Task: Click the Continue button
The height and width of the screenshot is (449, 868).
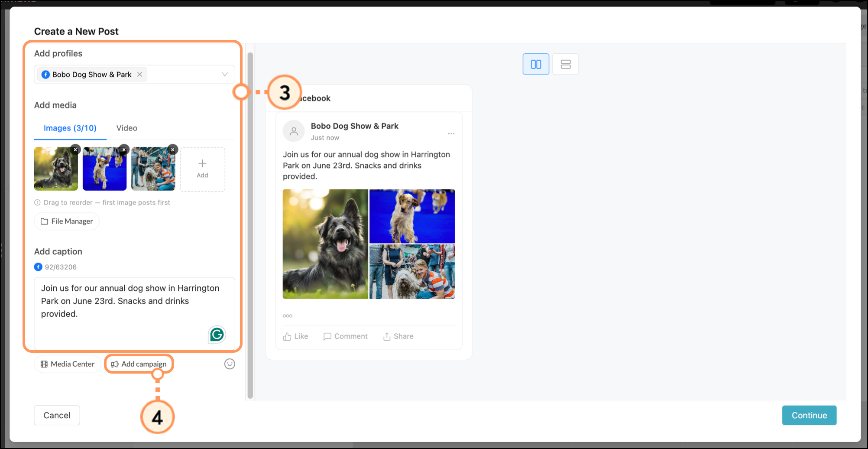Action: coord(809,415)
